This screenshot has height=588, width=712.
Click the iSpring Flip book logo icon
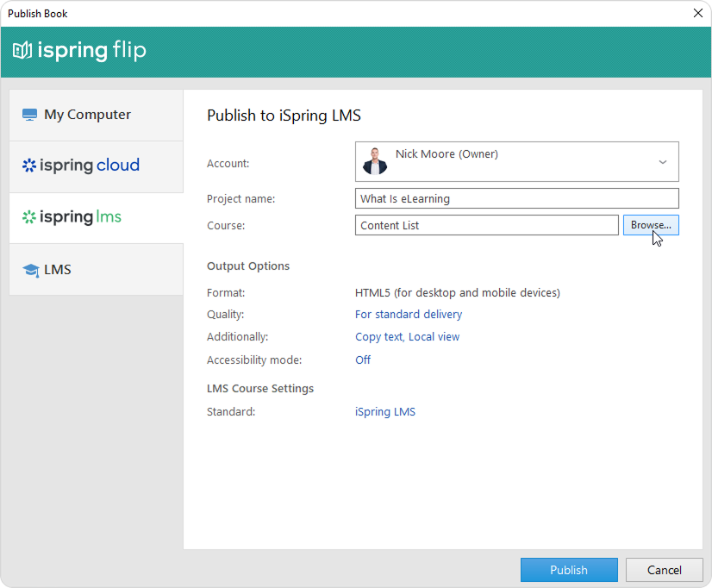(x=22, y=51)
